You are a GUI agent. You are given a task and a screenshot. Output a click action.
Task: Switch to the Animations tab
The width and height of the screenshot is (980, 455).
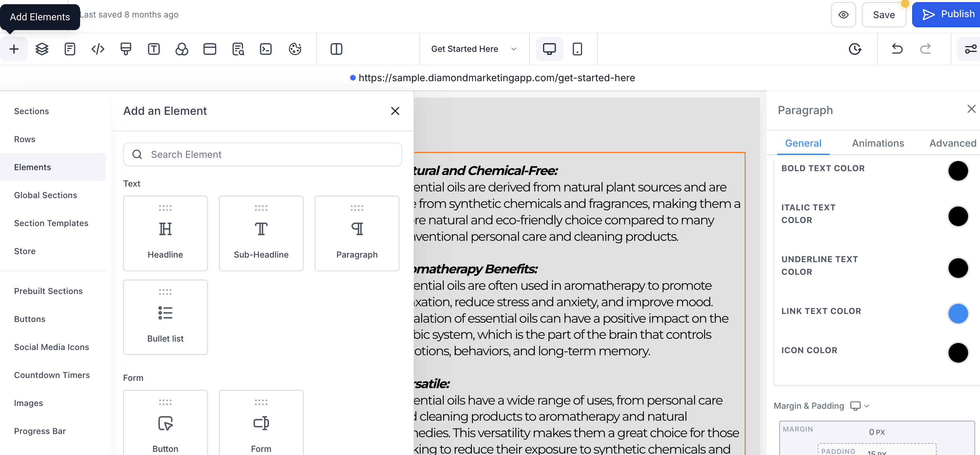pyautogui.click(x=878, y=143)
